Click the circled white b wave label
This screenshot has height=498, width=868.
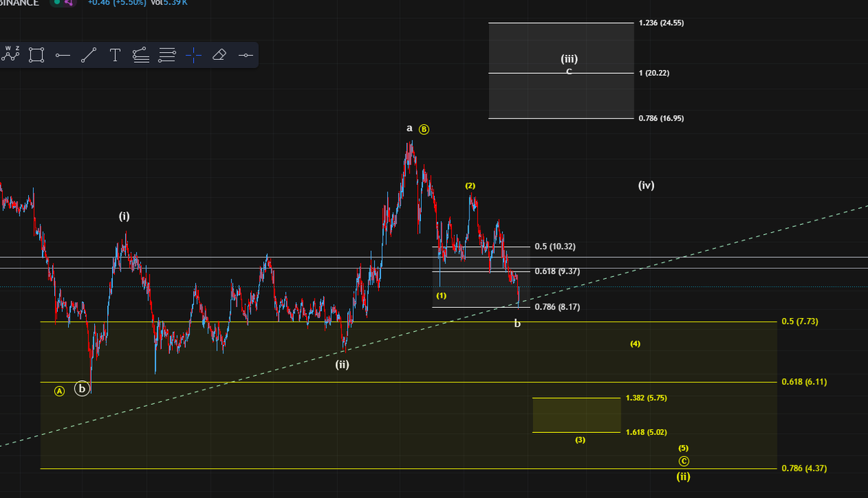pyautogui.click(x=82, y=389)
